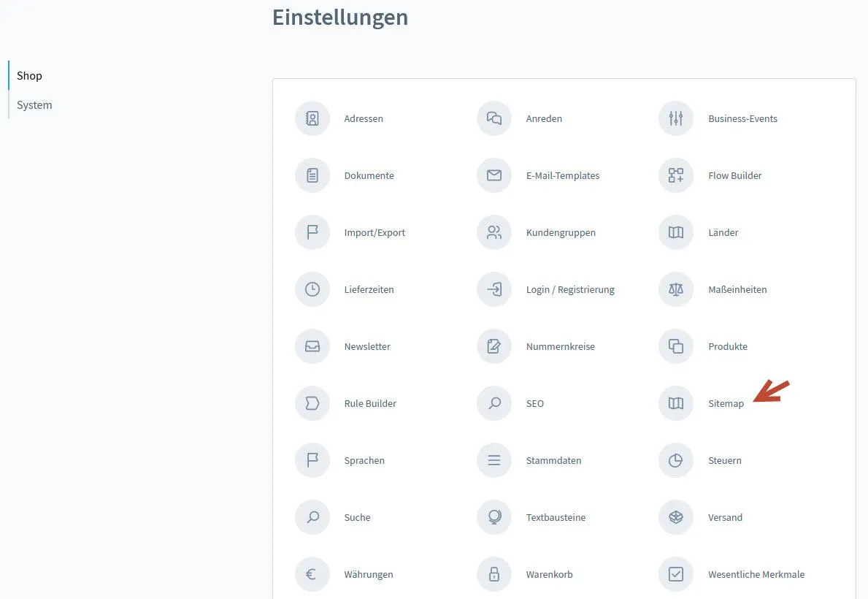
Task: Select Rule Builder text link
Action: pos(370,403)
